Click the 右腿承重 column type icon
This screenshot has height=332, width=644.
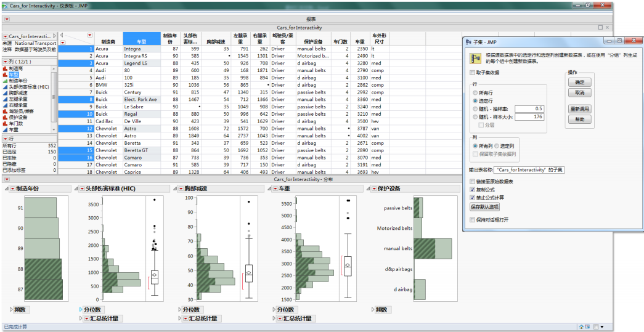tap(6, 105)
